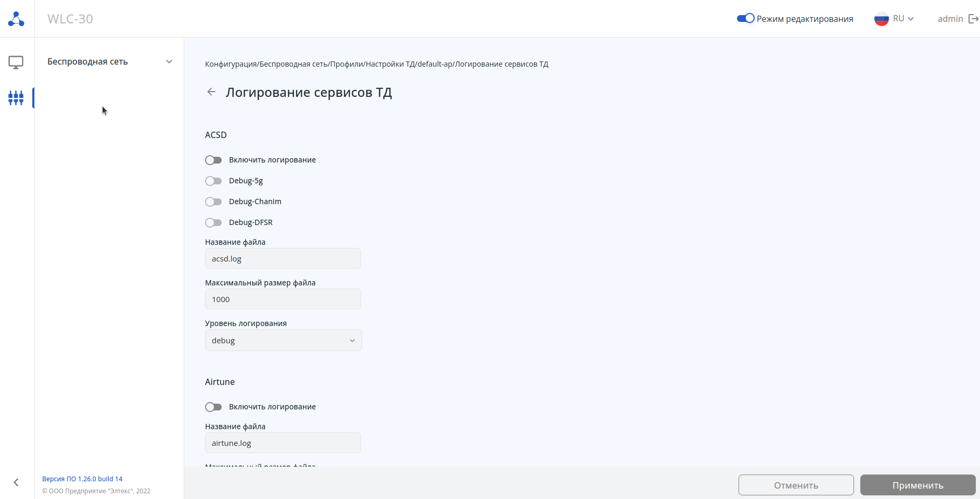Turn on the Debug-ChanIm switch
This screenshot has width=980, height=499.
[x=213, y=202]
